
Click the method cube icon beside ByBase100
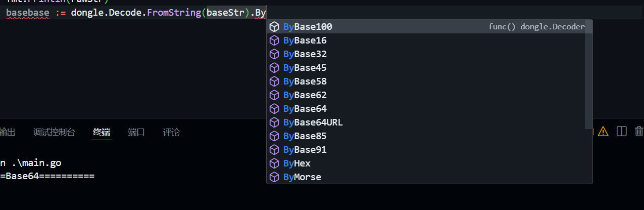coord(274,27)
